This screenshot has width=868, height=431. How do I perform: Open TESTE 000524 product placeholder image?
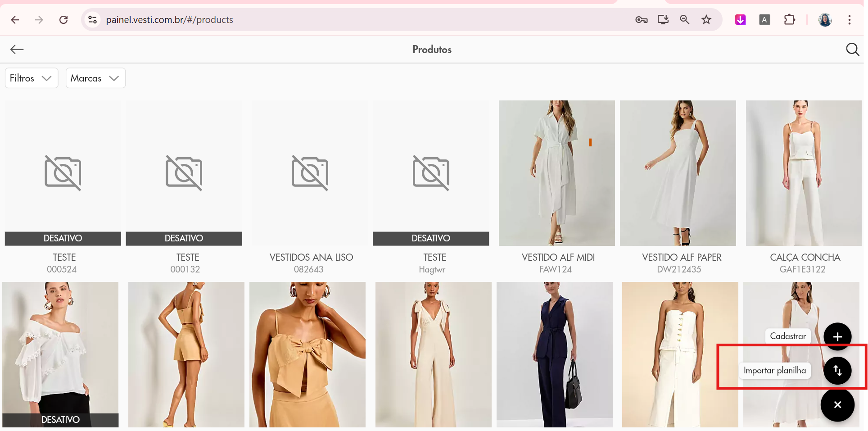(x=63, y=173)
